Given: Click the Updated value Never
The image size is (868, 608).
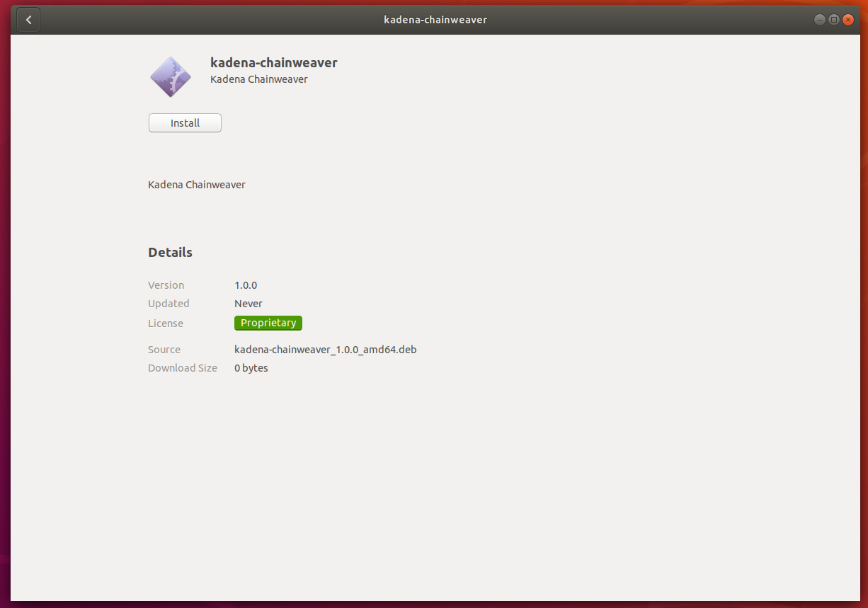Looking at the screenshot, I should pyautogui.click(x=248, y=304).
